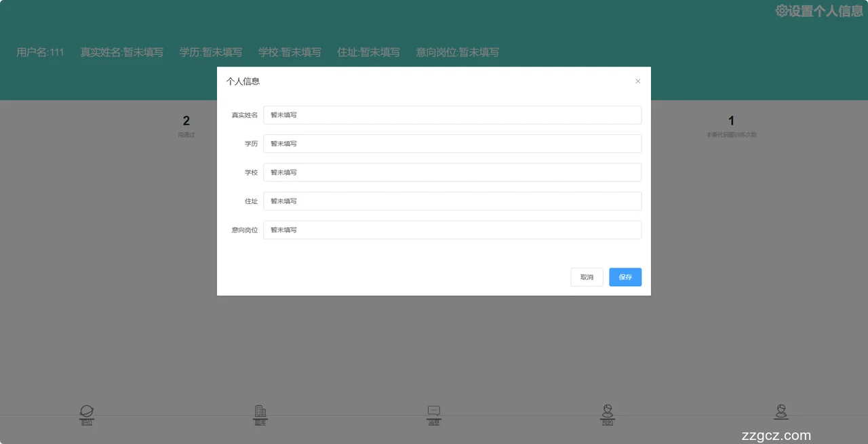Image resolution: width=868 pixels, height=444 pixels.
Task: Click the 意向岗位:暂未填写 text in header
Action: [x=457, y=52]
